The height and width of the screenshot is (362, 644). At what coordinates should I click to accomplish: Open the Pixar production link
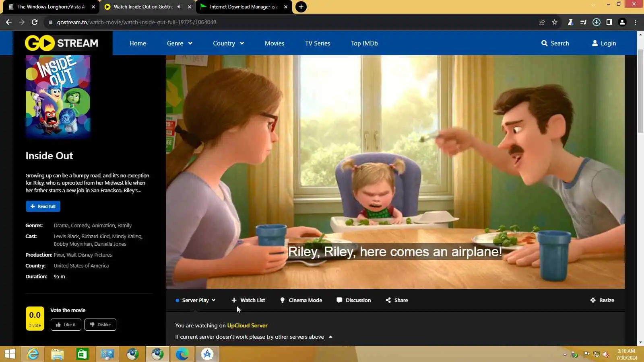[x=59, y=255]
